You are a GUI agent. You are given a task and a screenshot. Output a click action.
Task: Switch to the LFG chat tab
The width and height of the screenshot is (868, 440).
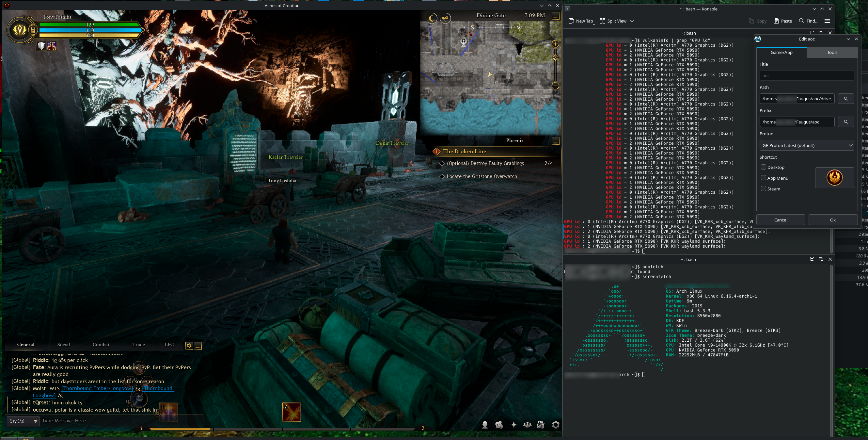169,345
